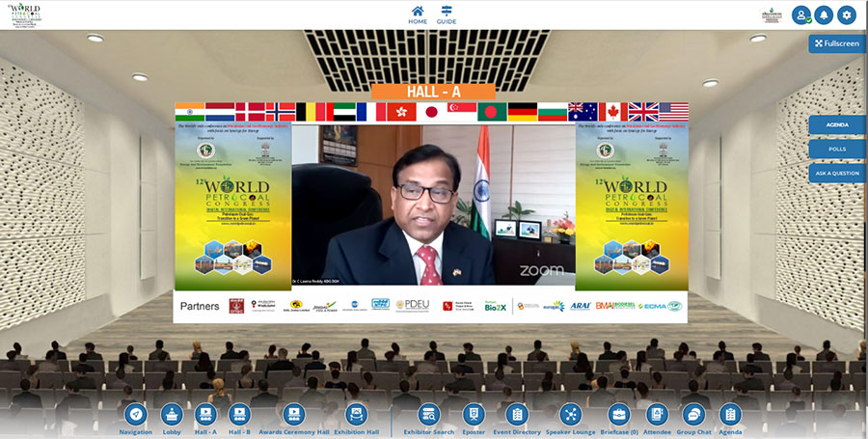The height and width of the screenshot is (439, 868).
Task: Open the Eposter icon
Action: coord(474,414)
